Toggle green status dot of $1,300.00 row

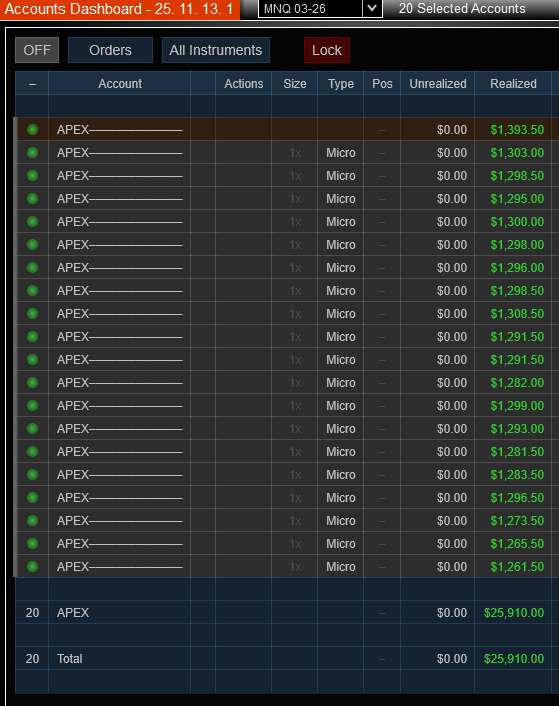tap(32, 222)
